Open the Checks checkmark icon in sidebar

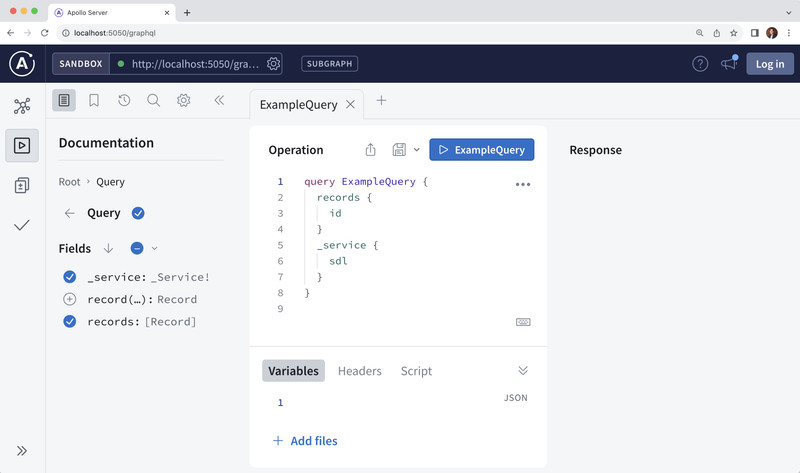click(x=22, y=225)
